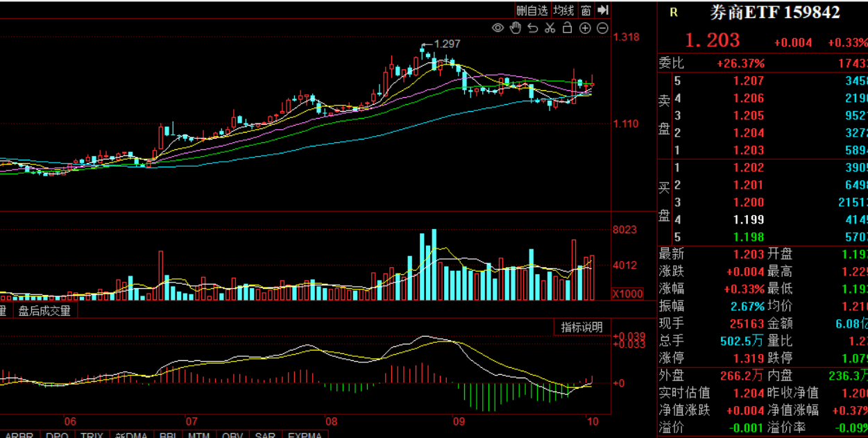Click sell level 4 price 1.206

[x=749, y=99]
